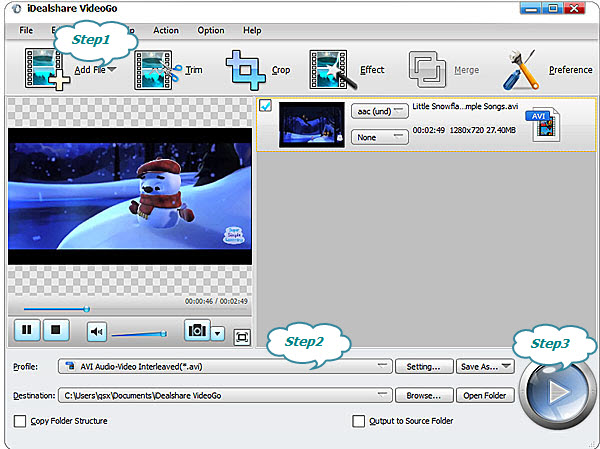The width and height of the screenshot is (600, 449).
Task: Open the Preference tools icon
Action: [x=521, y=70]
